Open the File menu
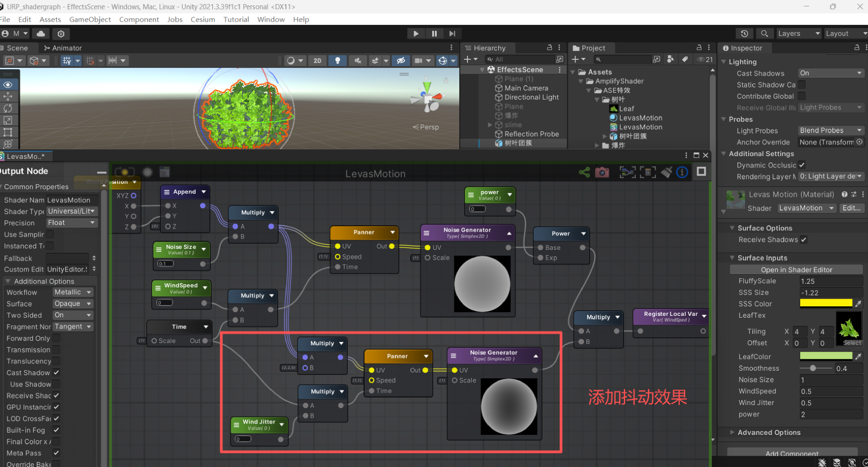868x467 pixels. [5, 19]
